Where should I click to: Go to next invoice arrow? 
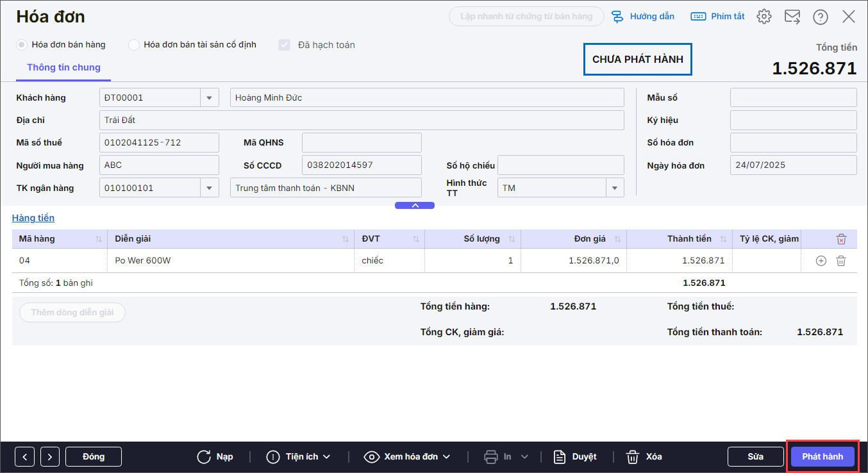[50, 456]
